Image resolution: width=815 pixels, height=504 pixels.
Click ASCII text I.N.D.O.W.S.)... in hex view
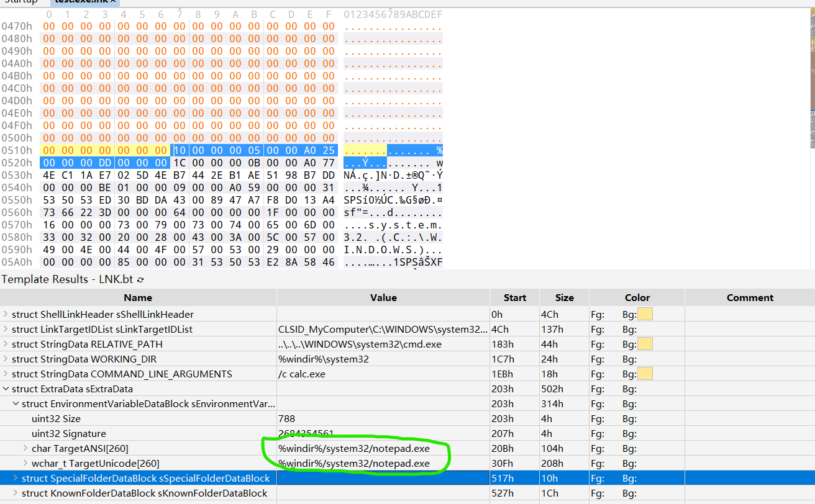pos(393,250)
